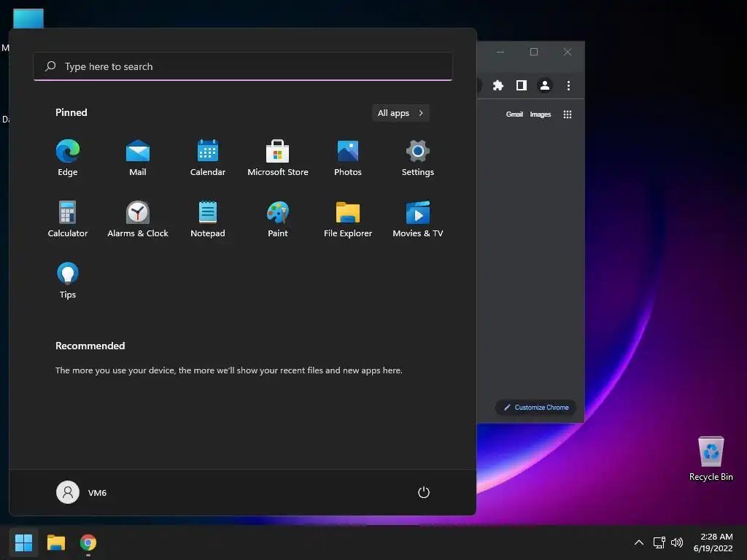Open File Explorer from the taskbar
The height and width of the screenshot is (560, 747).
[x=55, y=542]
